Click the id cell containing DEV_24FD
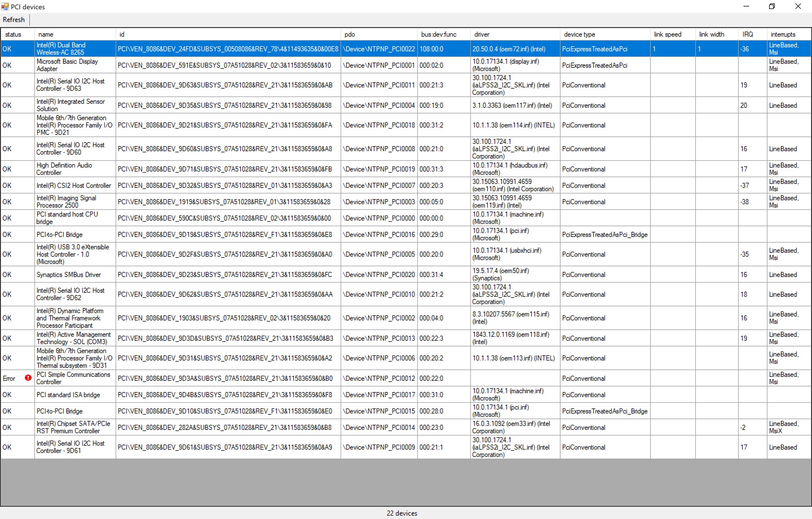Viewport: 812px width, 519px height. tap(228, 49)
